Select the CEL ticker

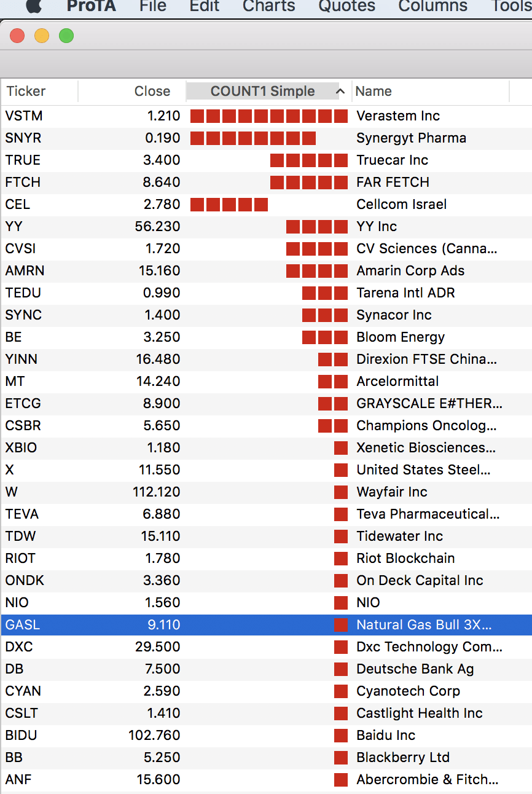[17, 204]
